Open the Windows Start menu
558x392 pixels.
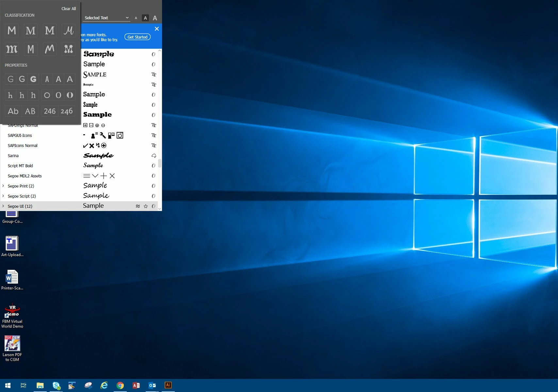point(8,385)
